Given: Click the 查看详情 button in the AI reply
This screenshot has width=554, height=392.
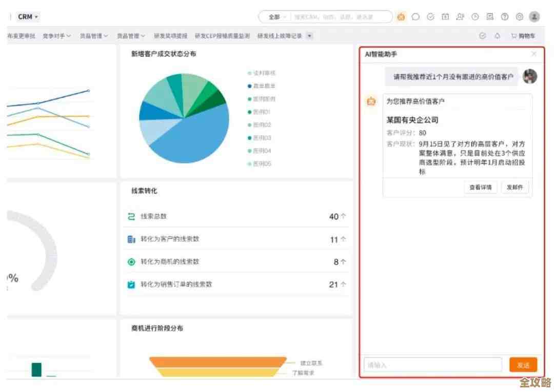Looking at the screenshot, I should (480, 187).
